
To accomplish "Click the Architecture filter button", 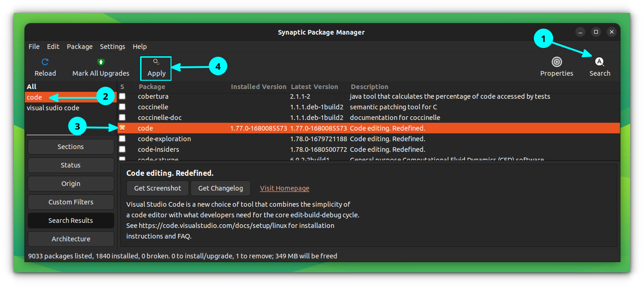I will (71, 239).
